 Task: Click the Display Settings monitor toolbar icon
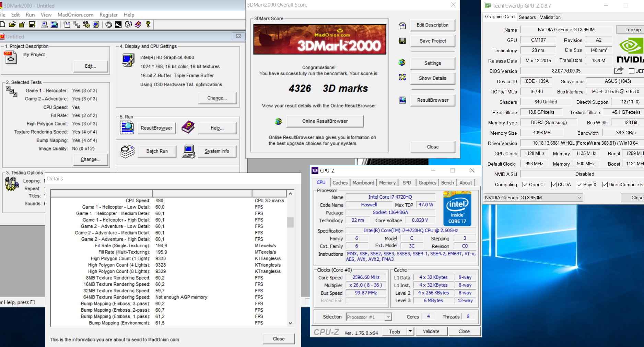(96, 24)
